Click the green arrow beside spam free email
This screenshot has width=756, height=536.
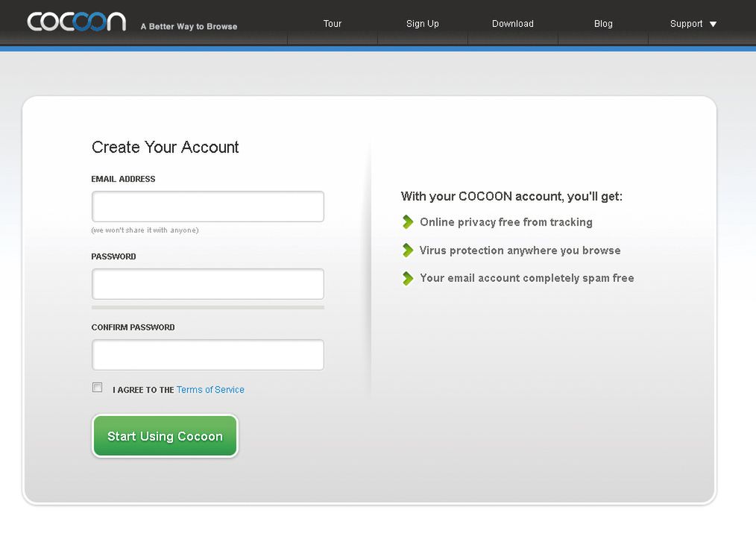(408, 278)
